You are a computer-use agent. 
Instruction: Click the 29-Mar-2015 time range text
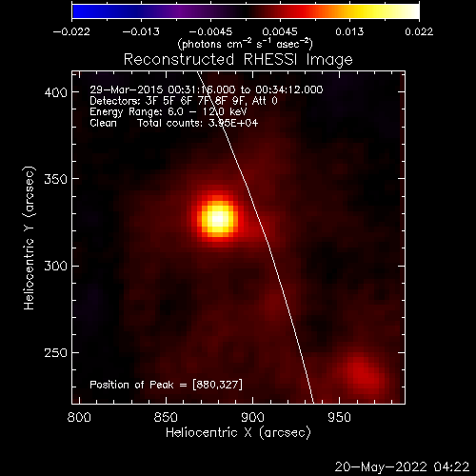tap(207, 89)
